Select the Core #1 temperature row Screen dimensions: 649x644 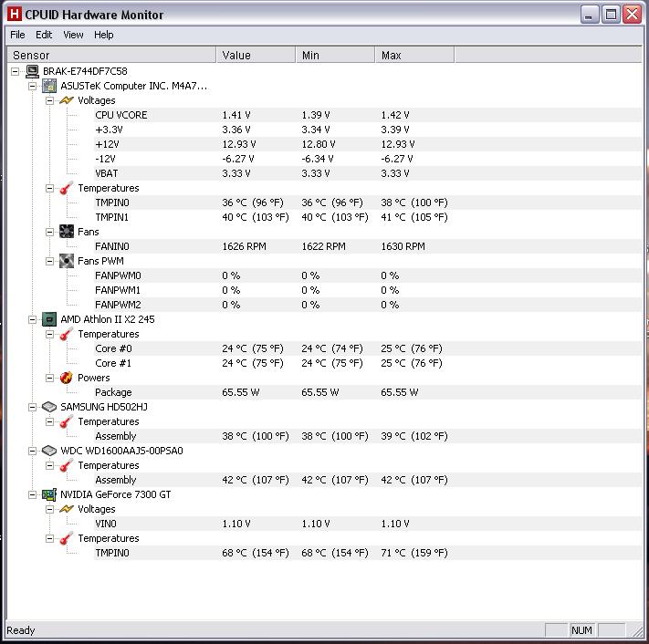tap(368, 363)
